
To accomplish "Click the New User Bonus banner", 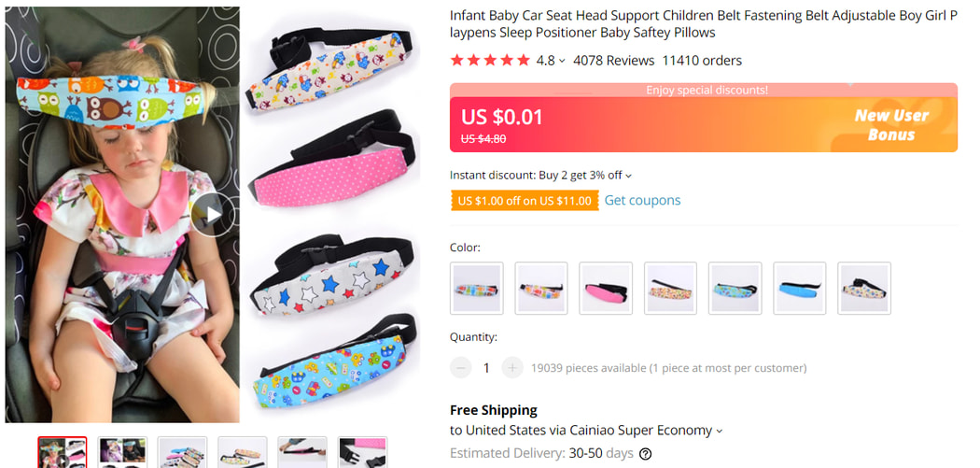I will (891, 124).
